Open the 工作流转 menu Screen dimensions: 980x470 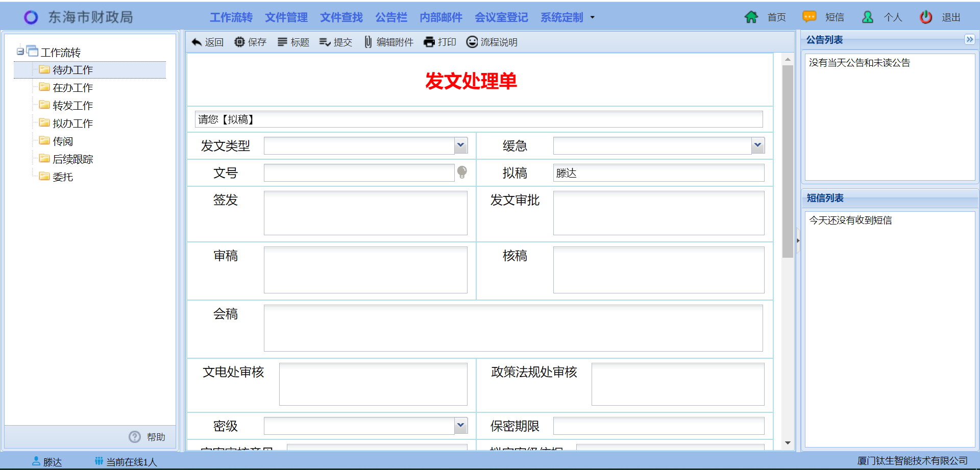(x=231, y=17)
